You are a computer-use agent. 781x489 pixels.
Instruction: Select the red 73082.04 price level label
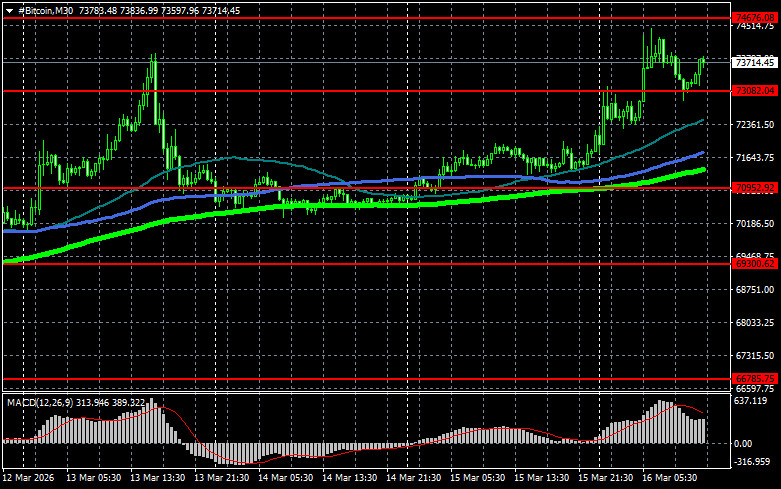coord(755,91)
